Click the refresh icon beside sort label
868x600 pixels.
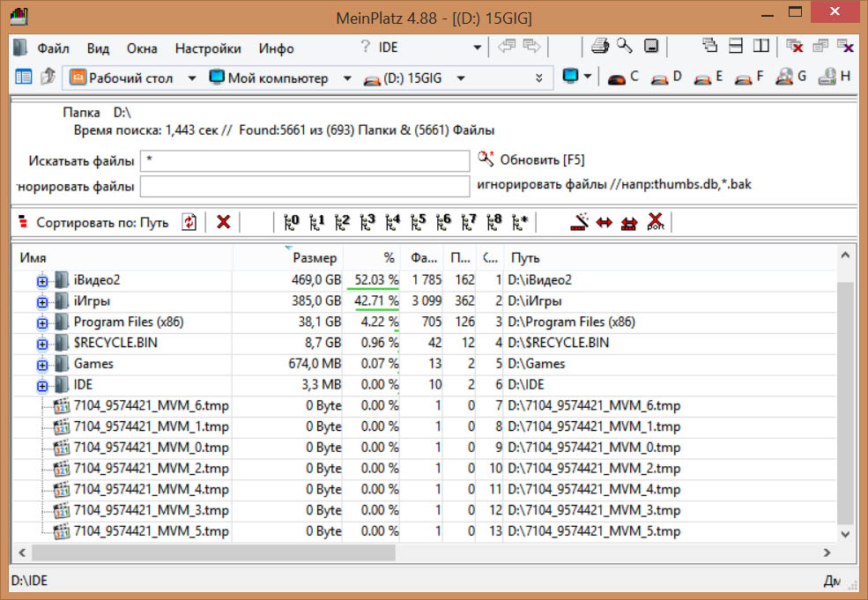pyautogui.click(x=189, y=222)
